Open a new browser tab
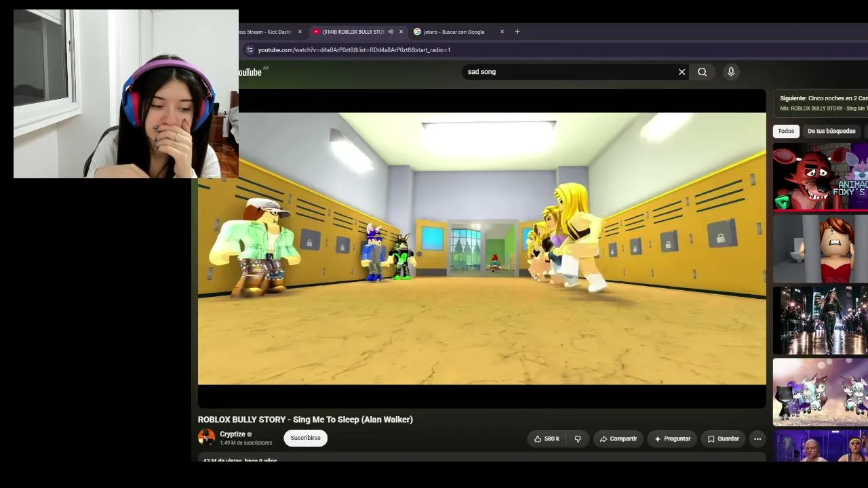The height and width of the screenshot is (488, 868). pos(517,32)
